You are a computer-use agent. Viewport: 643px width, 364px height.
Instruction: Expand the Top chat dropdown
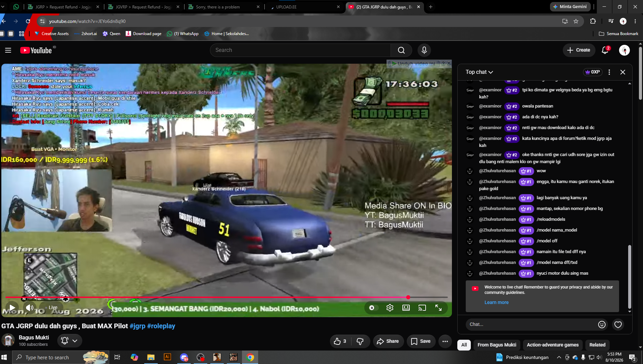[479, 72]
